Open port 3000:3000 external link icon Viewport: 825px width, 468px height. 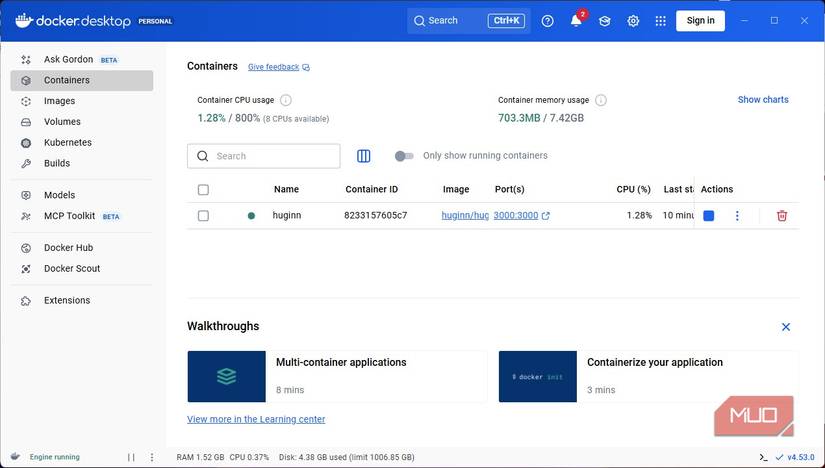(x=546, y=215)
